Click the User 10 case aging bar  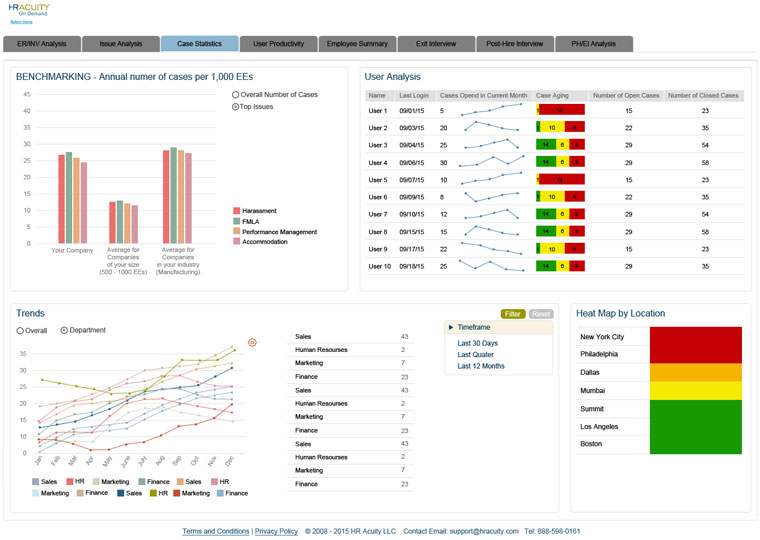pyautogui.click(x=560, y=266)
